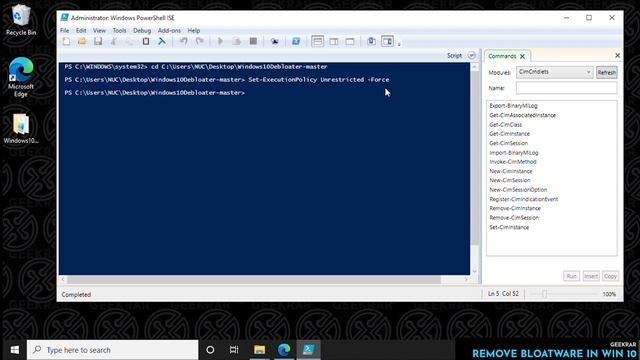Select Get-CimSession in command list
This screenshot has height=360, width=640.
coord(509,143)
